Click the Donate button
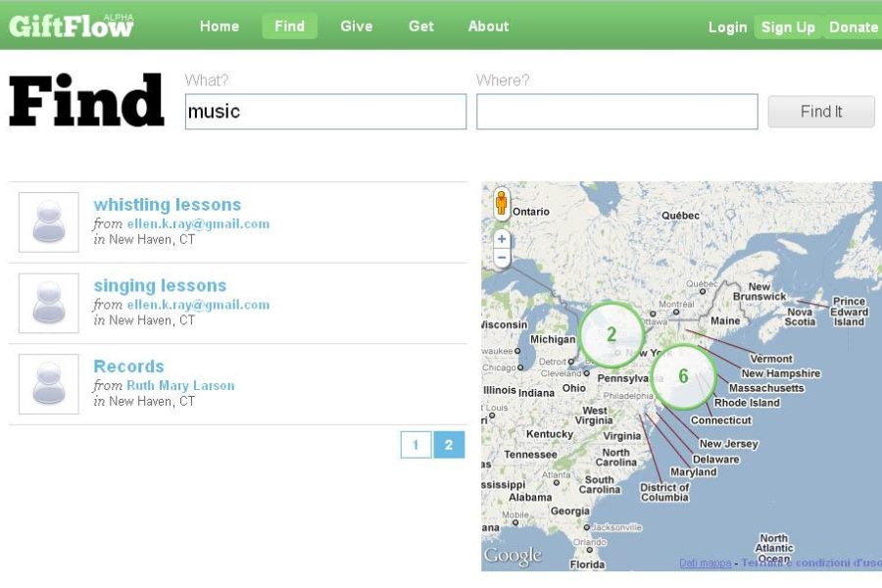Viewport: 882px width, 588px height. (853, 27)
